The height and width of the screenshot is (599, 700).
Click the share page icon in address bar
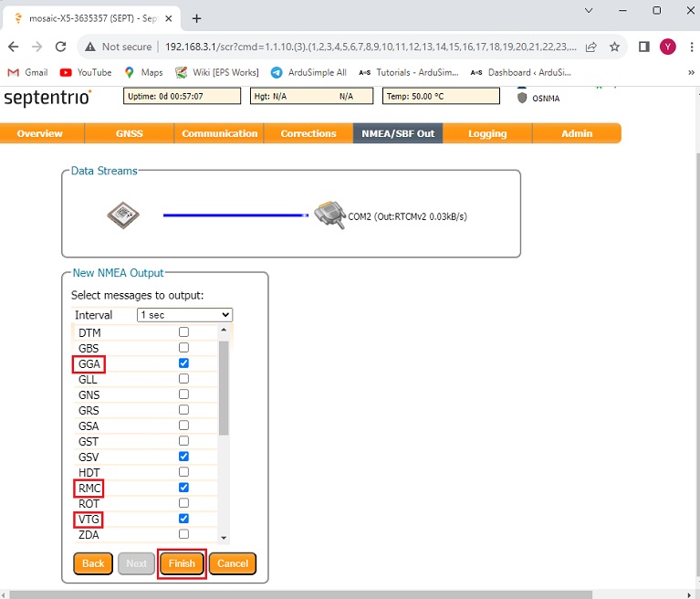[x=591, y=47]
